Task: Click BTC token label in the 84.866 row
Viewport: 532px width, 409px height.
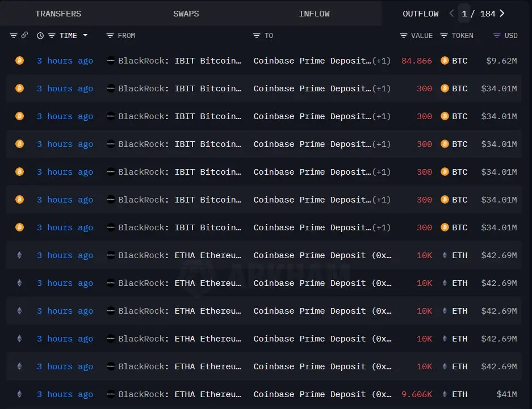Action: [460, 61]
